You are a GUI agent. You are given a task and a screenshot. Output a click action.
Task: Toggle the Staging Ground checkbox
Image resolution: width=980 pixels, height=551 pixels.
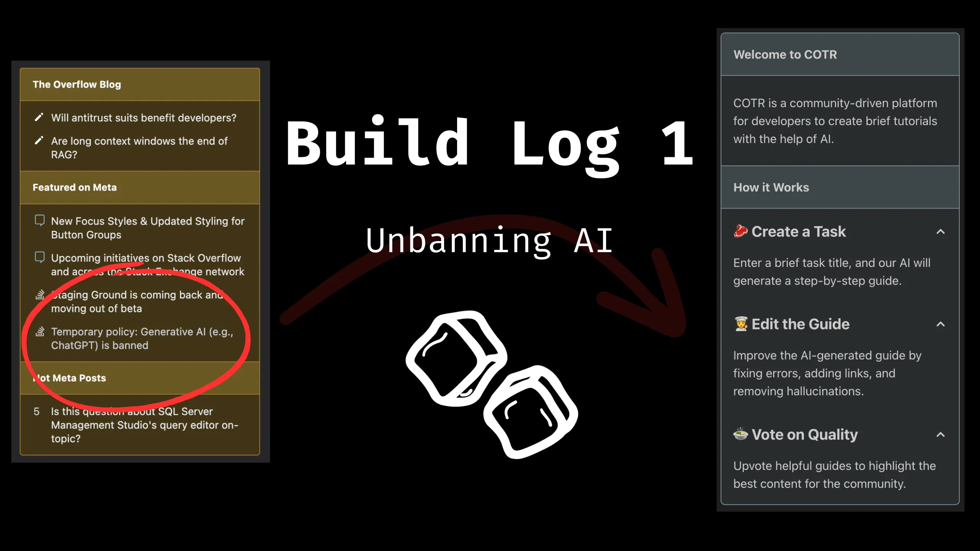40,295
